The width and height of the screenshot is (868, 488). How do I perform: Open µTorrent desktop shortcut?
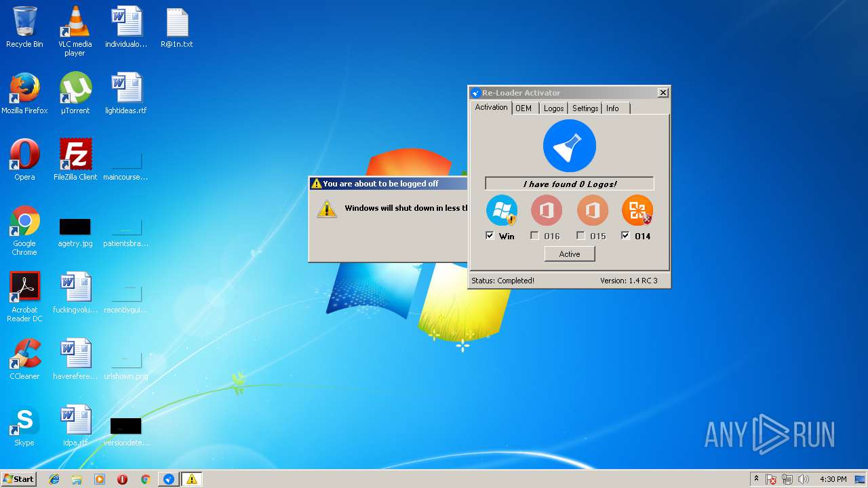click(x=75, y=94)
